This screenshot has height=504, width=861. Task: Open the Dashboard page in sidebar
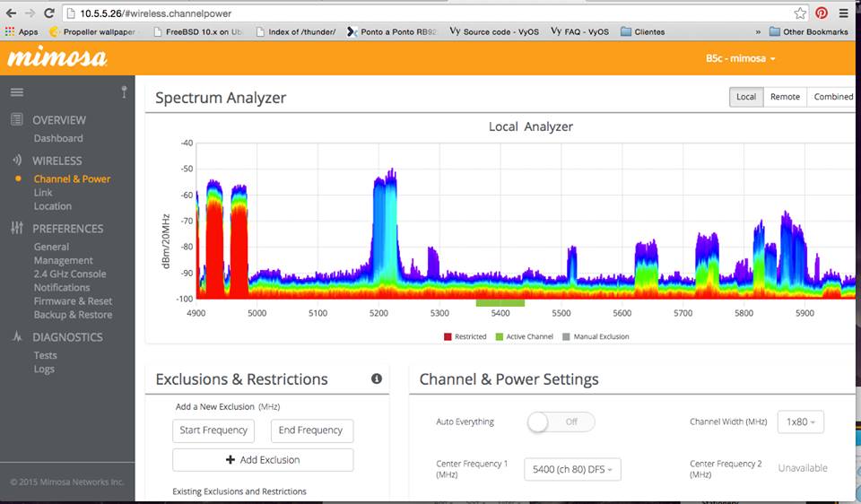(x=58, y=138)
